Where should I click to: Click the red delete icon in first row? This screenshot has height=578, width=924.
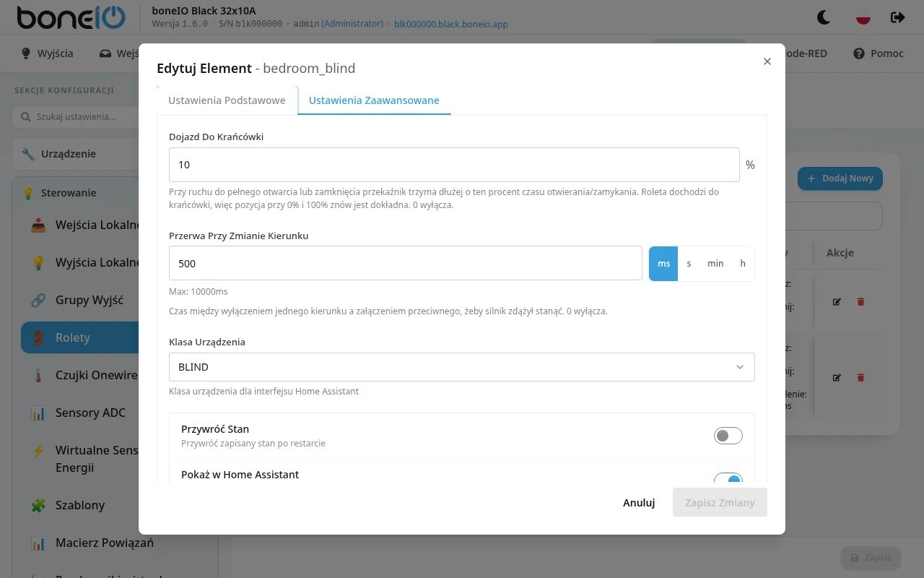860,302
